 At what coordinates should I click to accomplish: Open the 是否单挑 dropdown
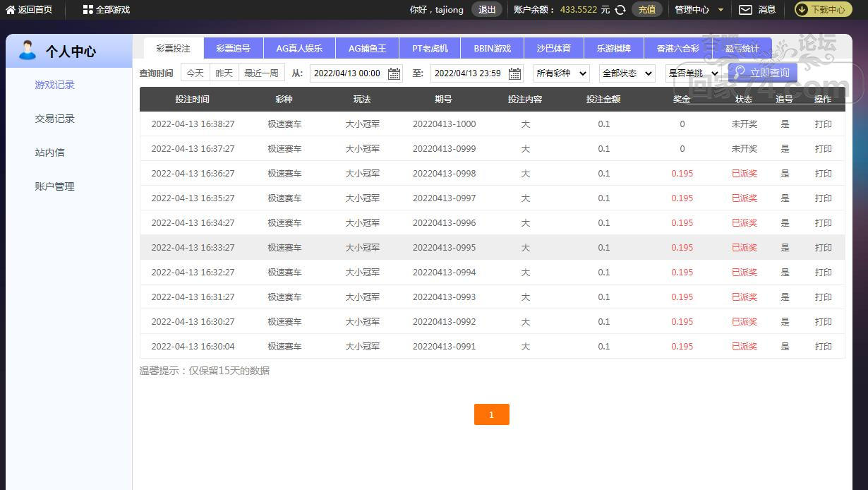[693, 73]
